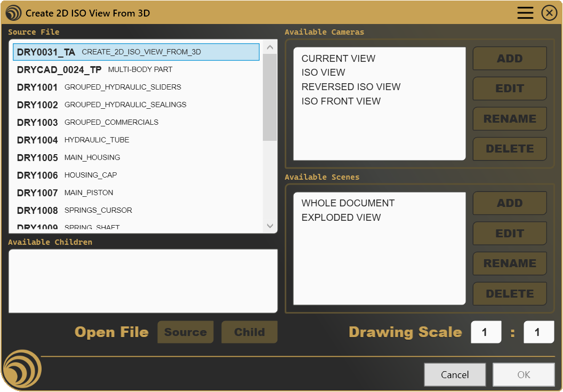Click RENAME in Available Cameras

(510, 118)
